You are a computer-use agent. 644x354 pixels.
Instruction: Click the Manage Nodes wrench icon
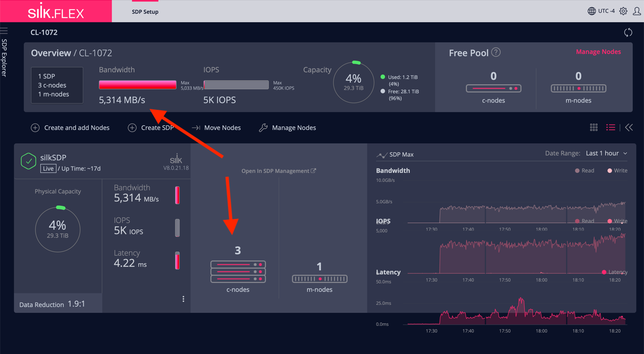click(x=263, y=128)
